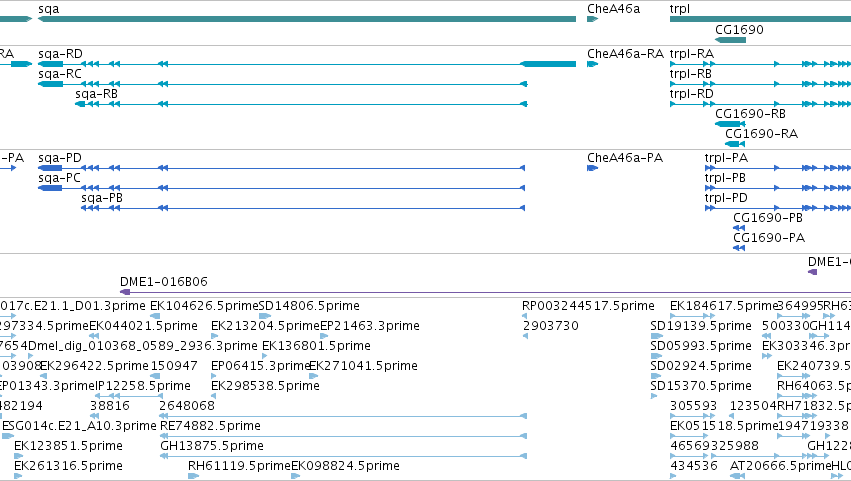Click the trpl gene label

tap(679, 9)
